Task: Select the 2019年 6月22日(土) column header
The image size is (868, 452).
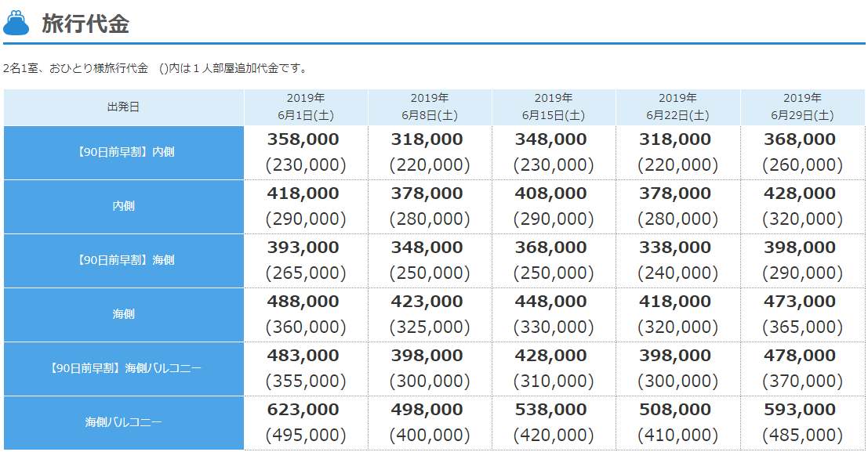Action: pyautogui.click(x=677, y=107)
